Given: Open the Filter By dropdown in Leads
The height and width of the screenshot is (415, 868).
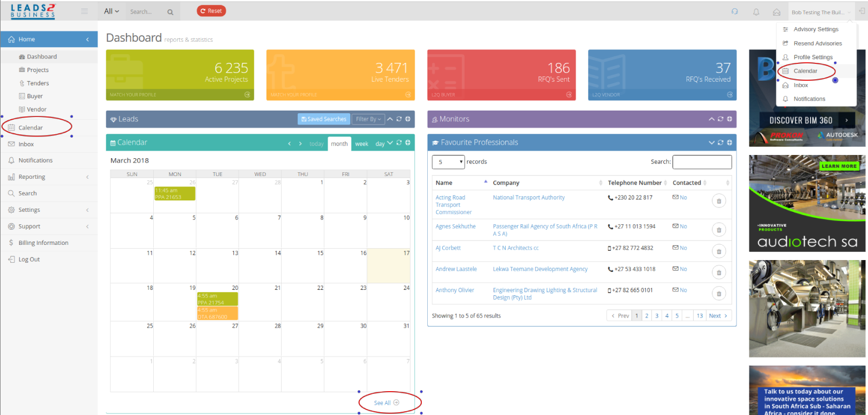Looking at the screenshot, I should 368,119.
